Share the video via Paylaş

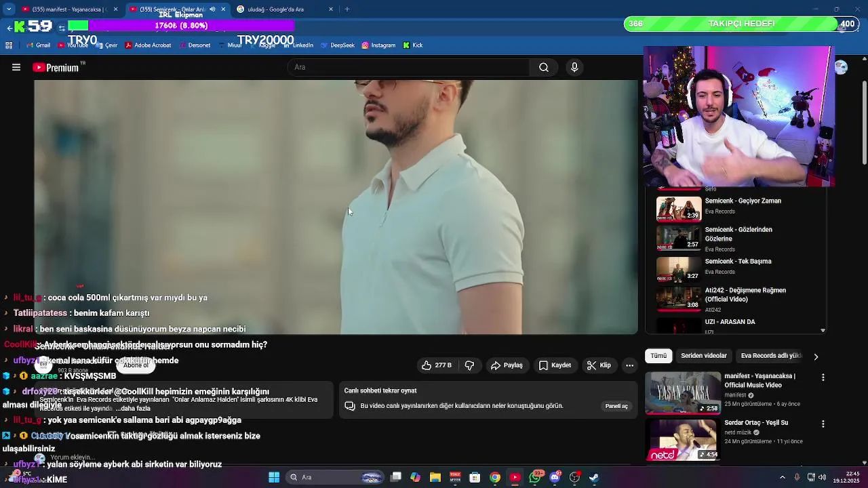507,365
